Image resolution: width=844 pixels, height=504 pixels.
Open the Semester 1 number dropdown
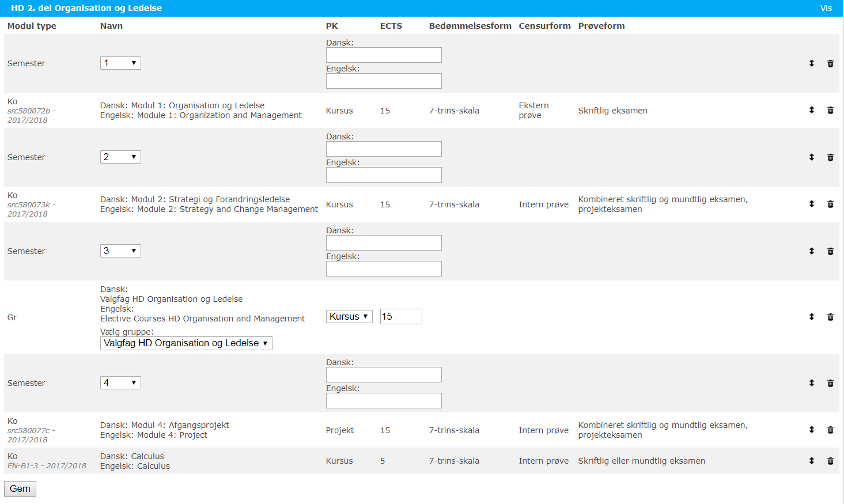[x=120, y=63]
